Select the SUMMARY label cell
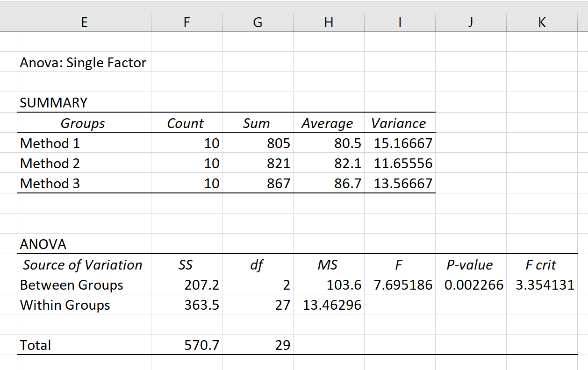Screen dimensions: 588x370 tap(84, 102)
